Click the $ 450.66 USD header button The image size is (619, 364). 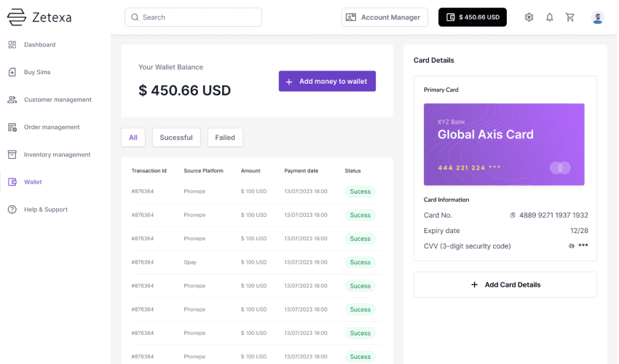click(473, 17)
